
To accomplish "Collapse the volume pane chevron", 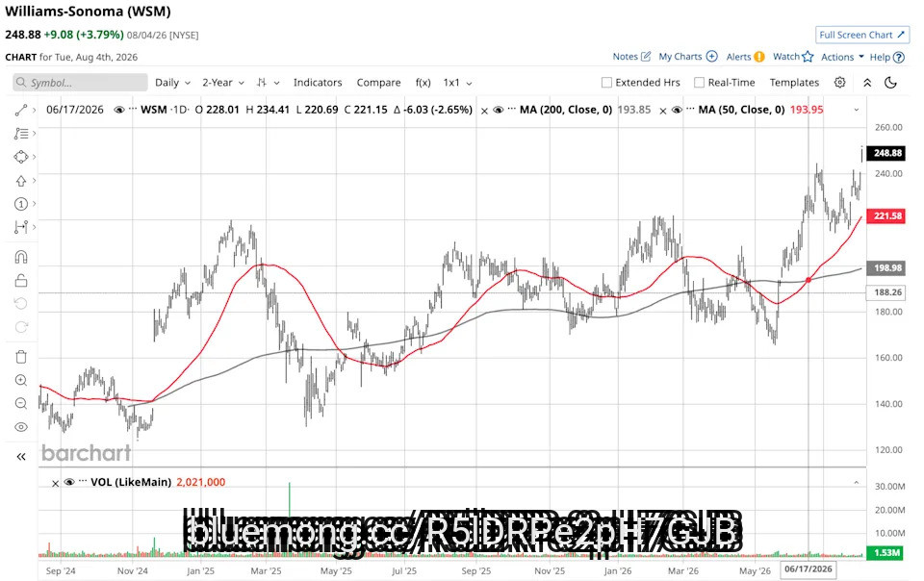I will click(857, 483).
